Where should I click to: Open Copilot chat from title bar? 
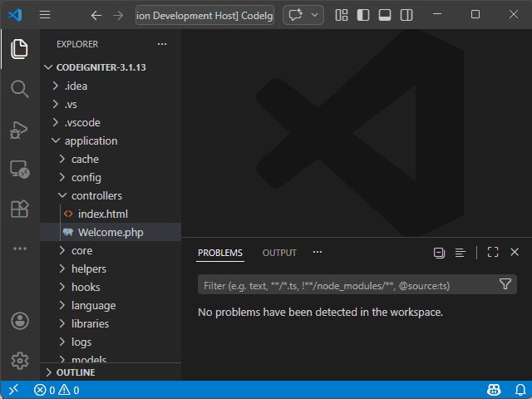[296, 15]
